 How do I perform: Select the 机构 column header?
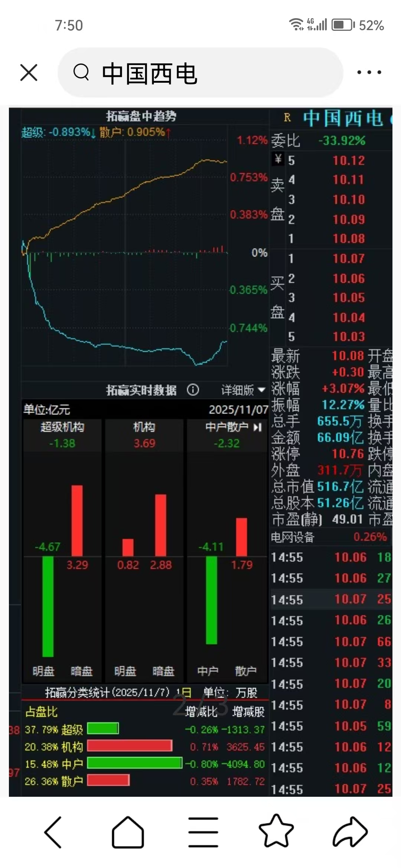tap(144, 427)
